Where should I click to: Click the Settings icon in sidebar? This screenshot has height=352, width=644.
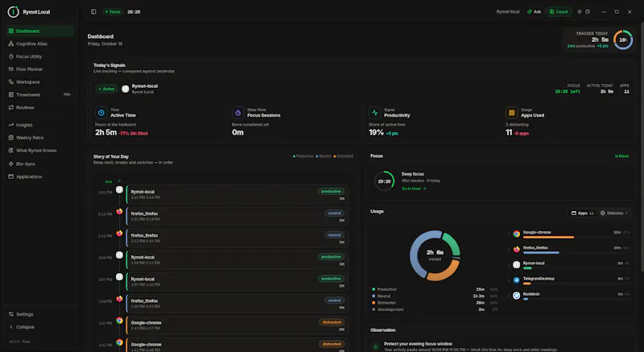click(x=11, y=314)
